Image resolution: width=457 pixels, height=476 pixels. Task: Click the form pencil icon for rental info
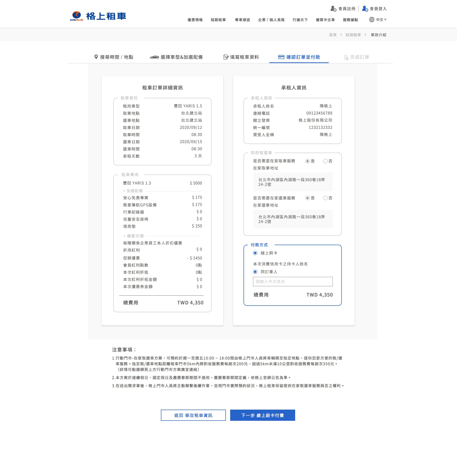tap(226, 57)
